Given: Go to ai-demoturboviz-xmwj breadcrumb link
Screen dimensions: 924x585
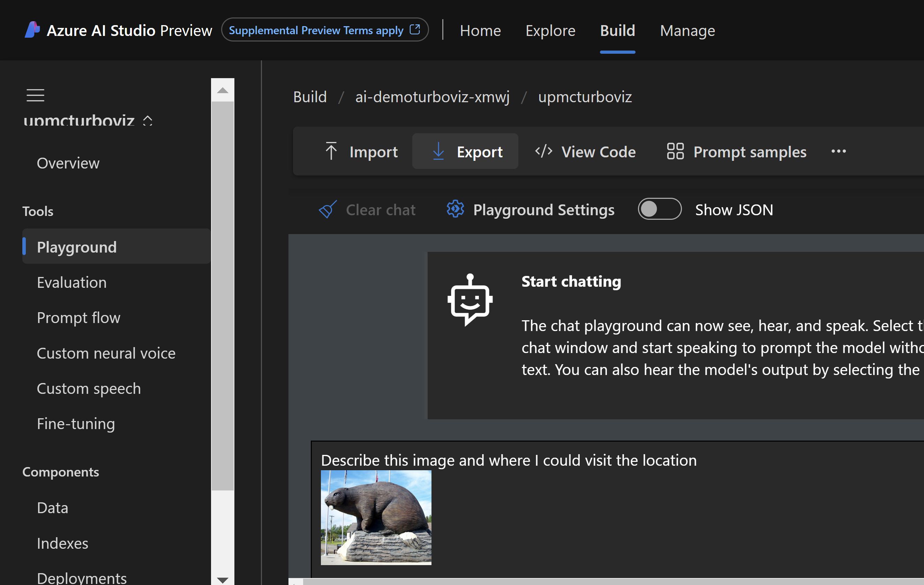Looking at the screenshot, I should pyautogui.click(x=432, y=97).
